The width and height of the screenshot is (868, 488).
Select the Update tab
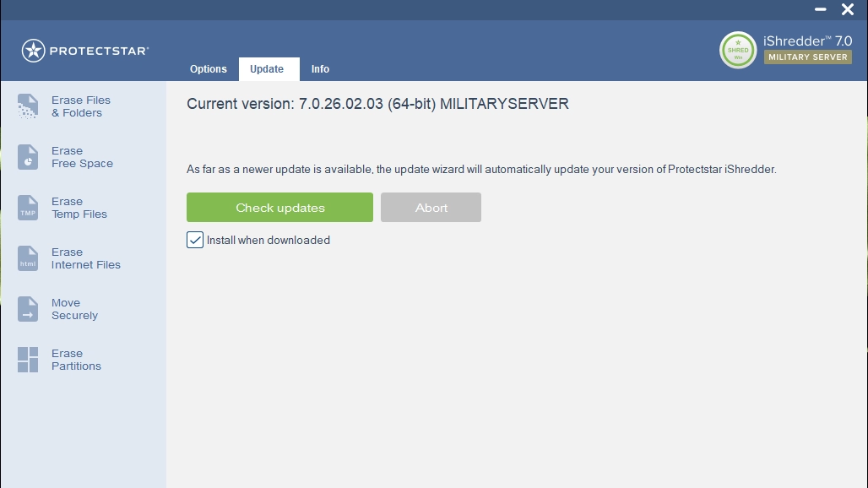267,69
